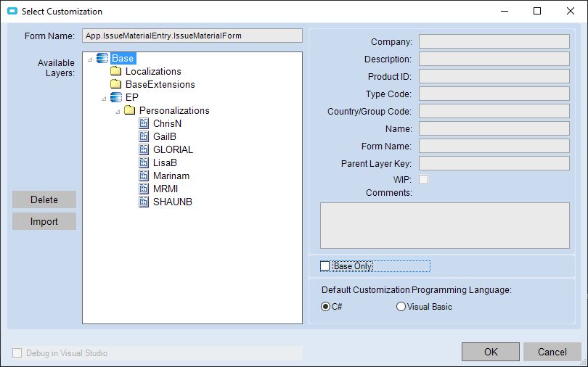Select the LisaB personalization layer
This screenshot has height=367, width=588.
[x=165, y=163]
